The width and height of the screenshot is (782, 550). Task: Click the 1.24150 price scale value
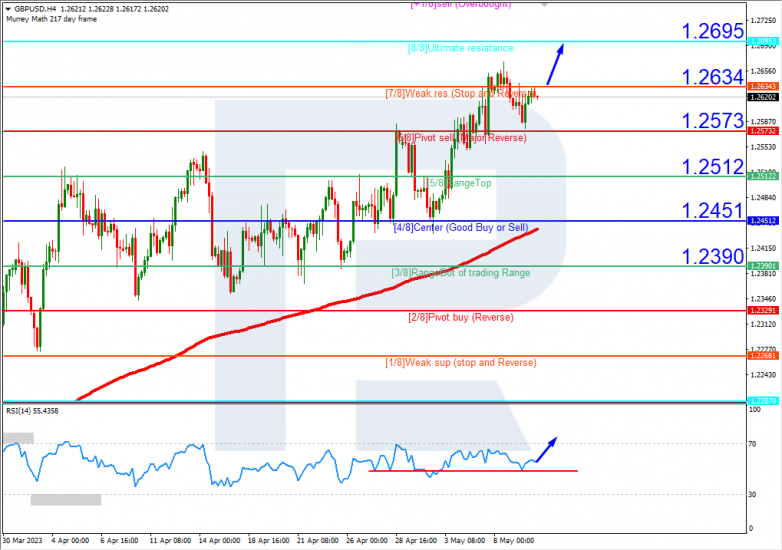(764, 248)
